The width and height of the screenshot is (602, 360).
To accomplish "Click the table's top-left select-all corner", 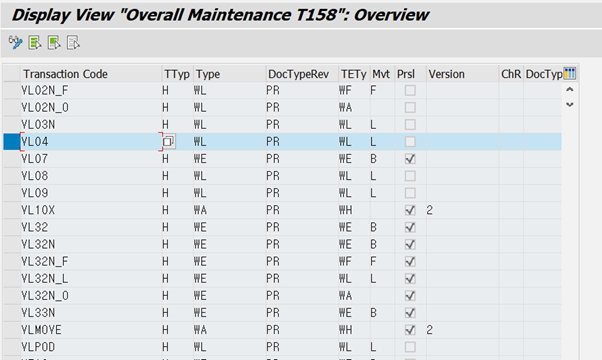I will click(12, 74).
